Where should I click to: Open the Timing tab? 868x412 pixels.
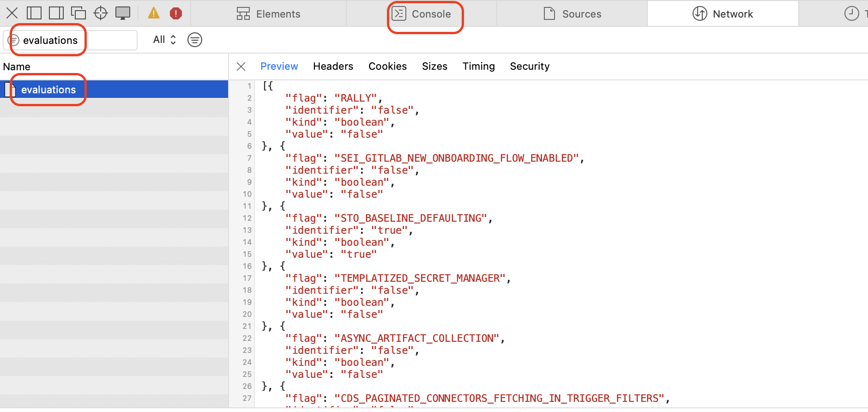tap(478, 67)
